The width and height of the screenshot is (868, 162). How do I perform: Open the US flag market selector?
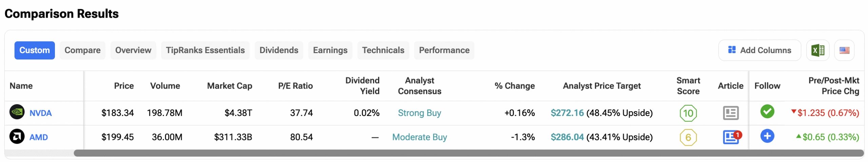(844, 50)
